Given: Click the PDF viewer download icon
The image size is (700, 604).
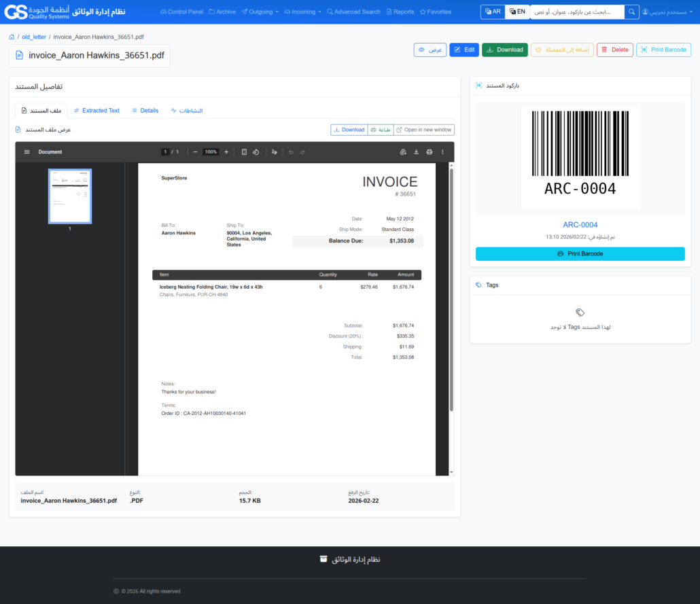Looking at the screenshot, I should tap(417, 152).
